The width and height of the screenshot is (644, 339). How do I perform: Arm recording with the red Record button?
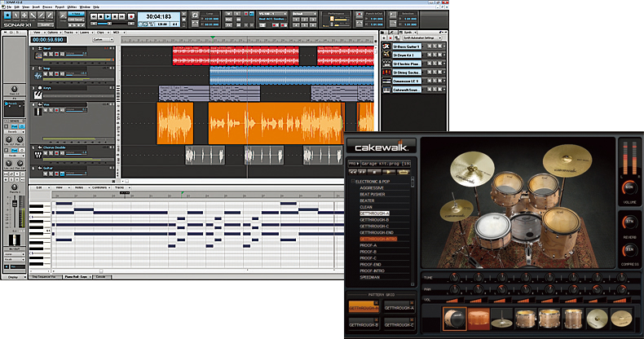[131, 17]
